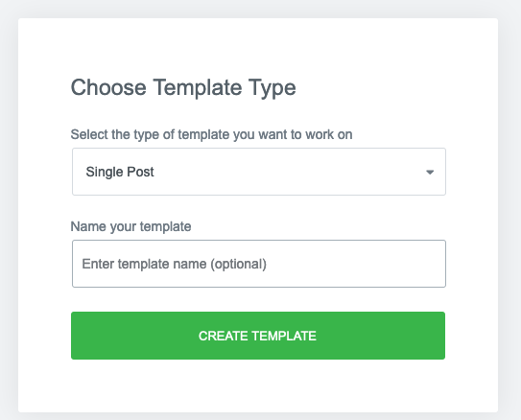Viewport: 521px width, 420px height.
Task: Click the word 'Choose' in the dialog title
Action: click(x=108, y=87)
